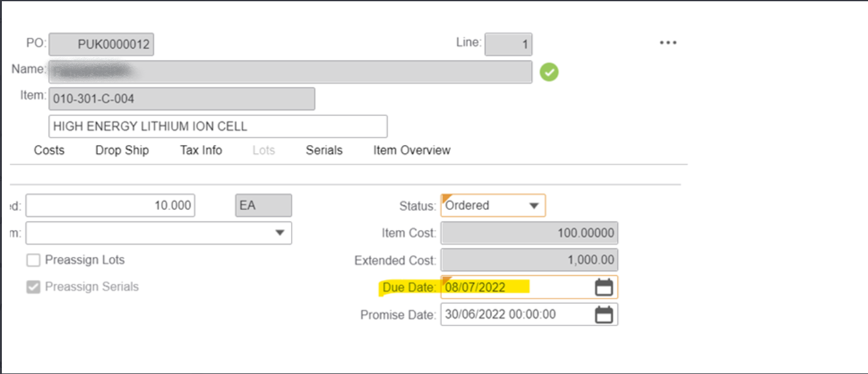Click the green checkmark validation icon
This screenshot has width=868, height=374.
click(549, 72)
